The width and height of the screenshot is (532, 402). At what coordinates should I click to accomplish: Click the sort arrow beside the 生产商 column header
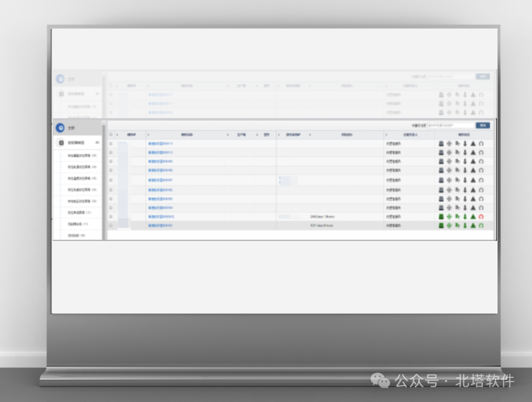click(228, 135)
